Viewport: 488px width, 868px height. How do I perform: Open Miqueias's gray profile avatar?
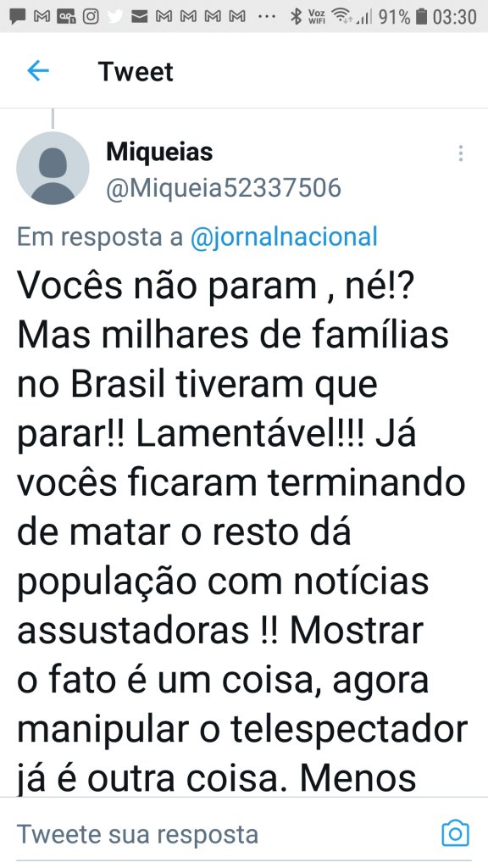(x=53, y=169)
